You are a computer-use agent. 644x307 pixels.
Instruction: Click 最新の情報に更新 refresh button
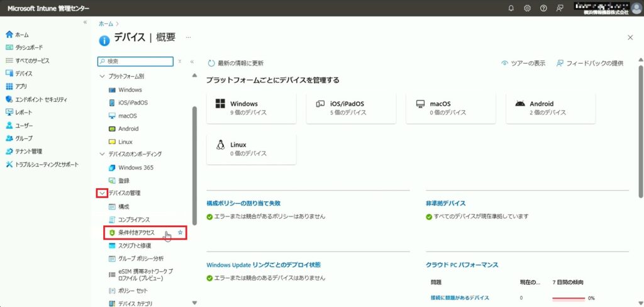(x=235, y=64)
